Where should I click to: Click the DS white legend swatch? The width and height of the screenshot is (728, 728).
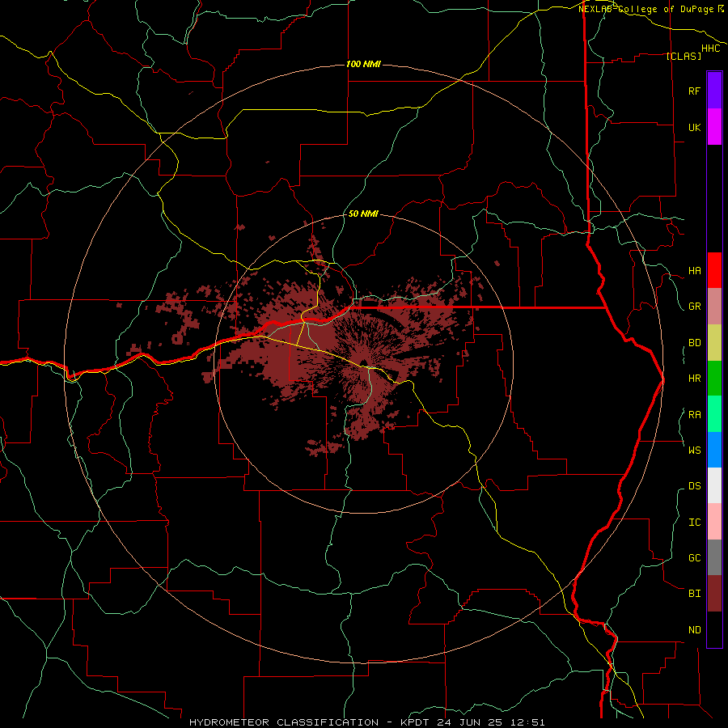(x=714, y=485)
